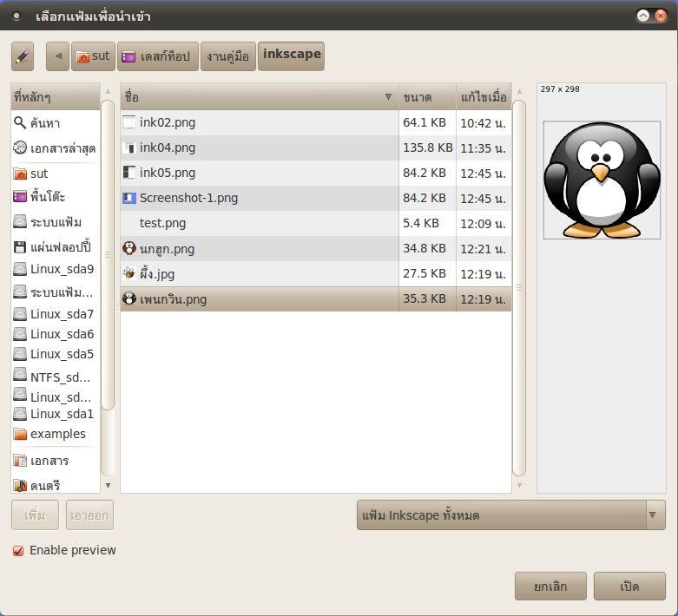Click the penguin preview thumbnail
678x616 pixels.
point(602,180)
